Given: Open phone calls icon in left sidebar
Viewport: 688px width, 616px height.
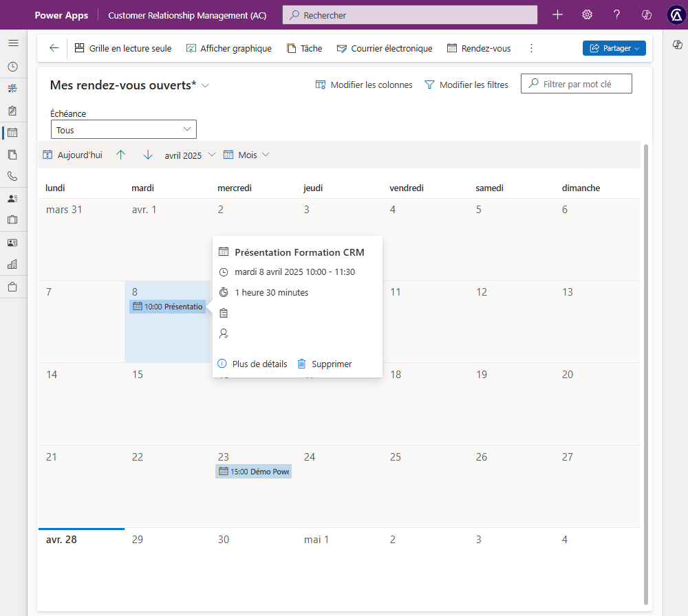Looking at the screenshot, I should point(12,176).
